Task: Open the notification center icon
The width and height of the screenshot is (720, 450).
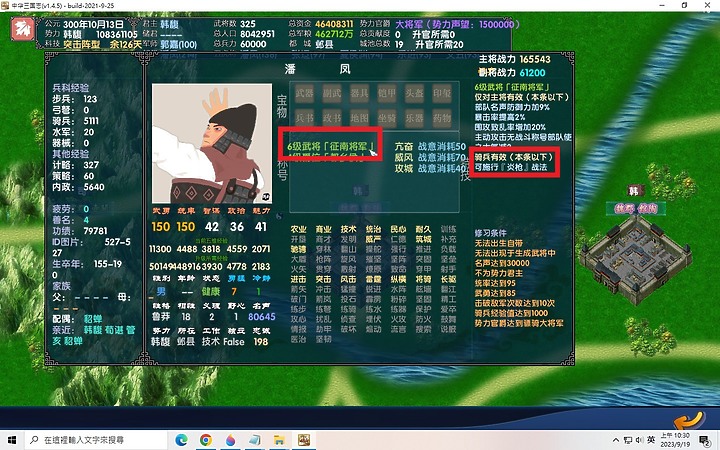Action: [705, 440]
